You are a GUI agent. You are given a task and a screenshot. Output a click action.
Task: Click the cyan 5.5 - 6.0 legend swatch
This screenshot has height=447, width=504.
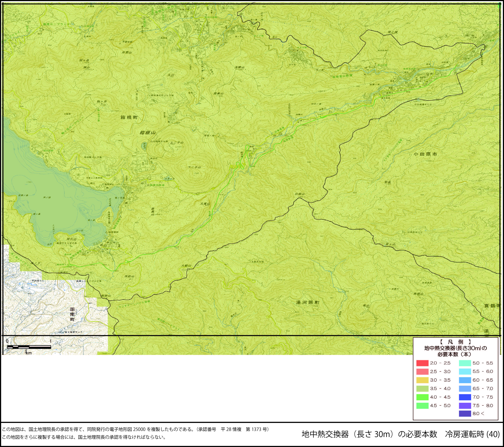pos(465,371)
